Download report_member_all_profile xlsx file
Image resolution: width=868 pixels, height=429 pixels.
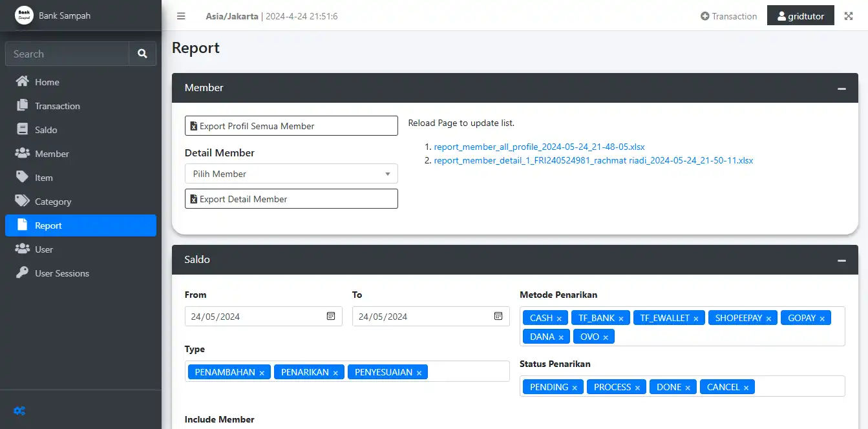[539, 147]
